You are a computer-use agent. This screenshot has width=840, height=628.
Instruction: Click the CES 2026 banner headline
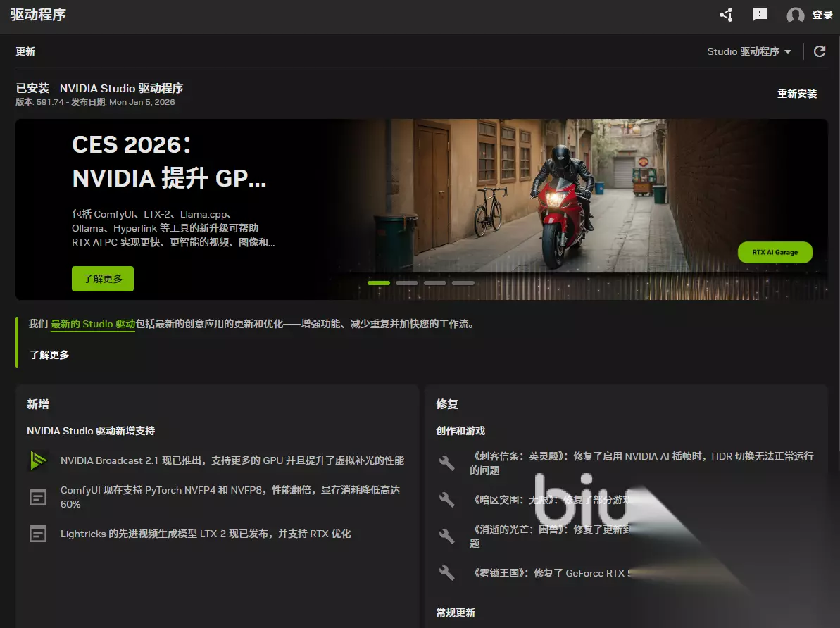tap(169, 161)
